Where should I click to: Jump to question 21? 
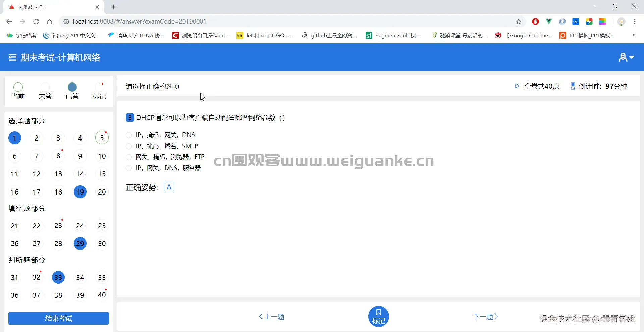[x=15, y=226]
